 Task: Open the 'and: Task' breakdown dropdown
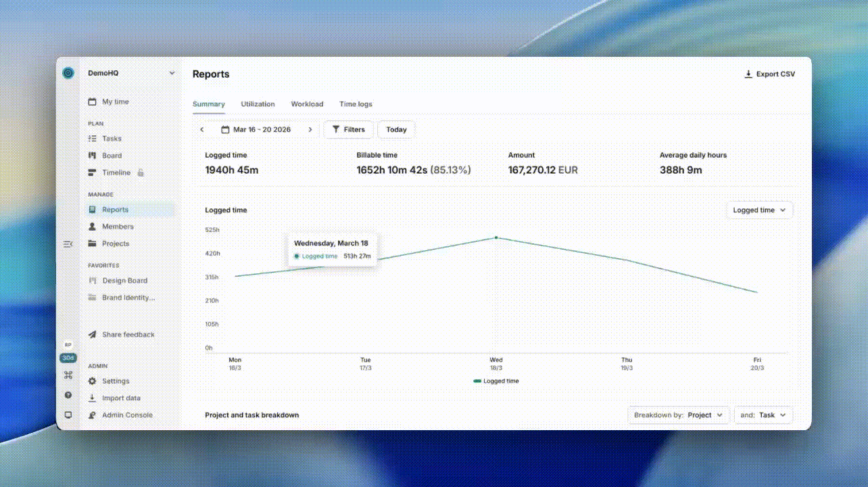click(763, 415)
